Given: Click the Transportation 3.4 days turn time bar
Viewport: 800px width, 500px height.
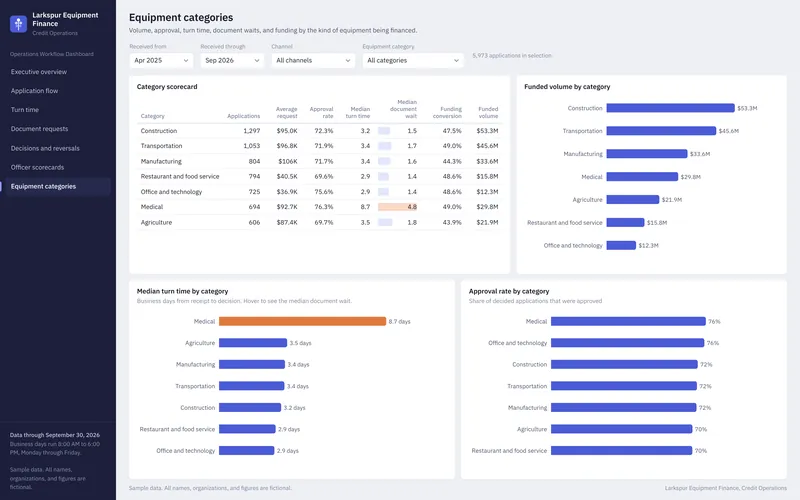Looking at the screenshot, I should click(252, 386).
